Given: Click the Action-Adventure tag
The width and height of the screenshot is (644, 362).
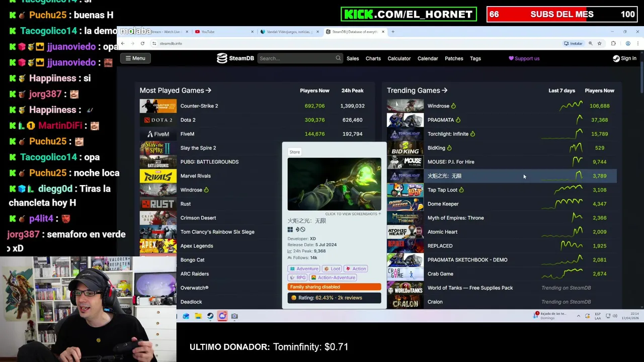Looking at the screenshot, I should (333, 278).
